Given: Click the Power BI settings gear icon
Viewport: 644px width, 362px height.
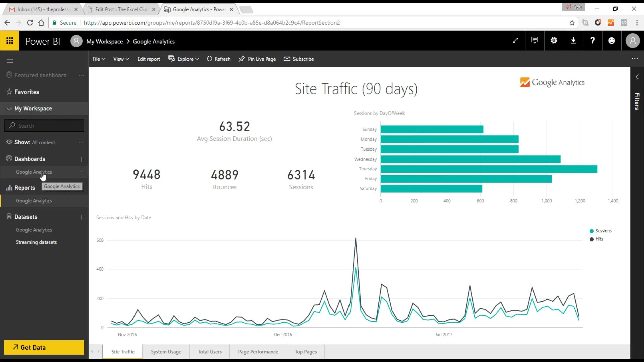Looking at the screenshot, I should (554, 41).
